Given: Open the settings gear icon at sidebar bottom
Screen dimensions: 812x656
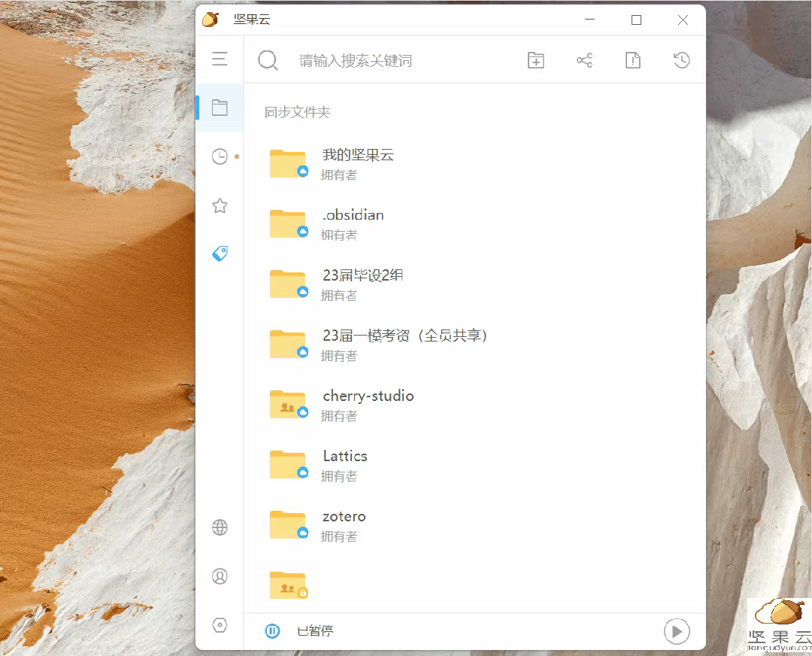Looking at the screenshot, I should [x=219, y=624].
